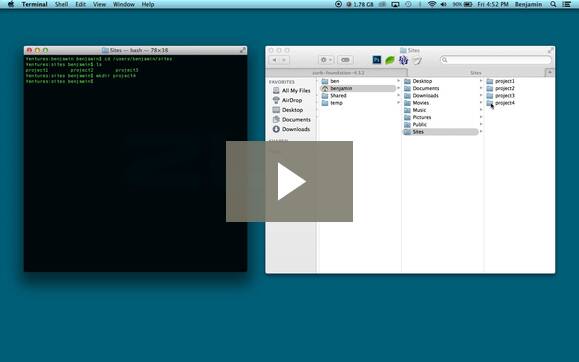Click the pill-shaped toggle button in Finder toolbar
Viewport: 579px width, 362px height.
pyautogui.click(x=345, y=60)
